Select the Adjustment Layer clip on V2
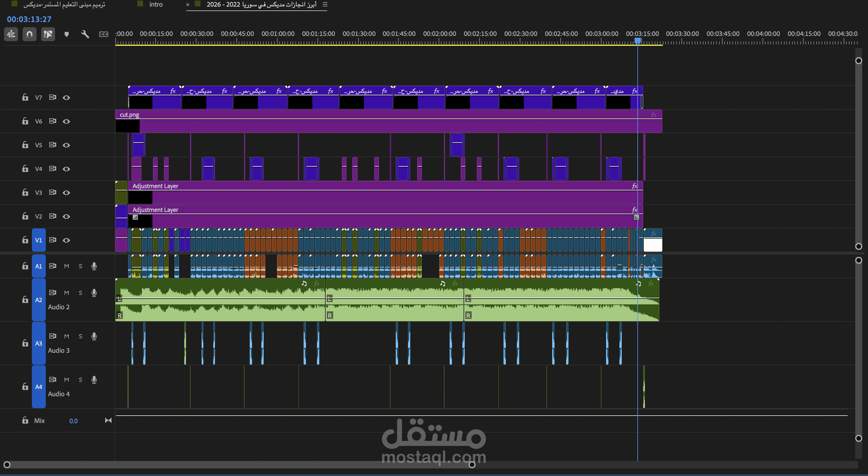Screen dimensions: 868x476 (386, 216)
